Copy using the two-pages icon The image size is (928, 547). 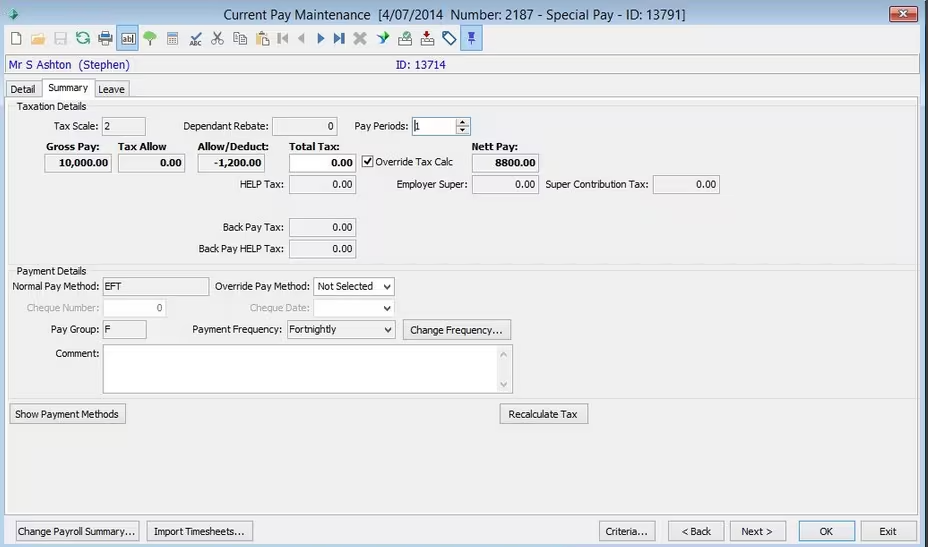tap(240, 38)
